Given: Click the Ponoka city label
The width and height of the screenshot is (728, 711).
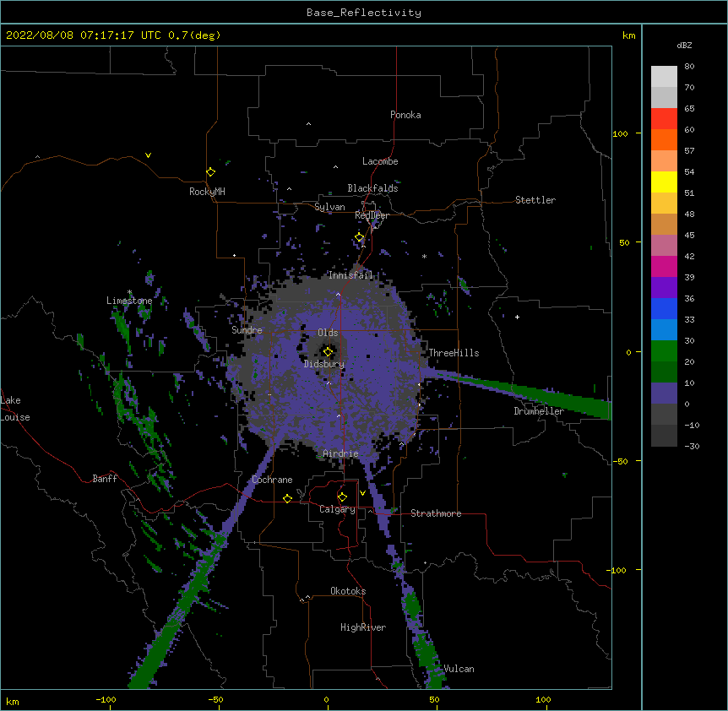Looking at the screenshot, I should click(x=405, y=115).
